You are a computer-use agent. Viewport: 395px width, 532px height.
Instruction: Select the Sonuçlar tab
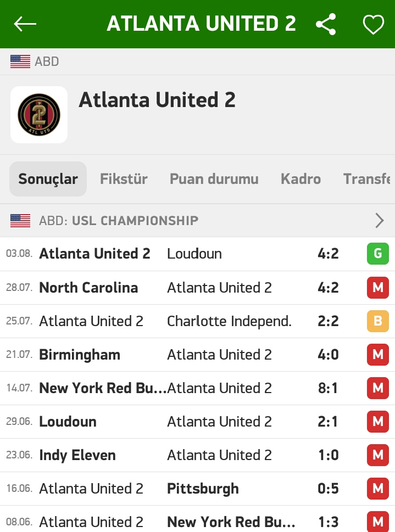pos(48,179)
